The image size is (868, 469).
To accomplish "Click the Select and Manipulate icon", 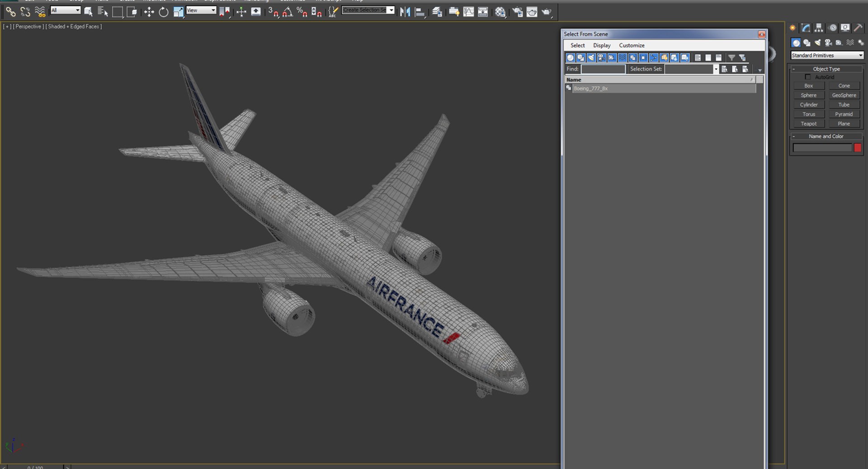I will coord(241,12).
